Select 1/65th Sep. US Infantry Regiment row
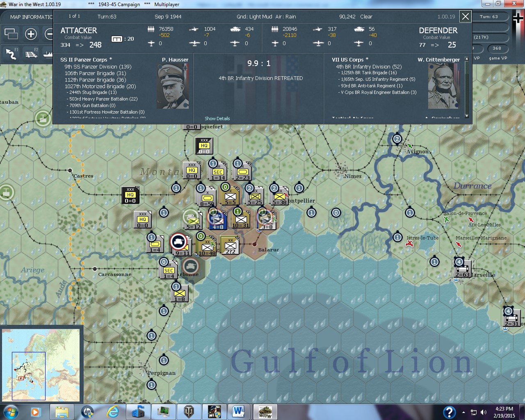The height and width of the screenshot is (420, 525). click(x=377, y=79)
